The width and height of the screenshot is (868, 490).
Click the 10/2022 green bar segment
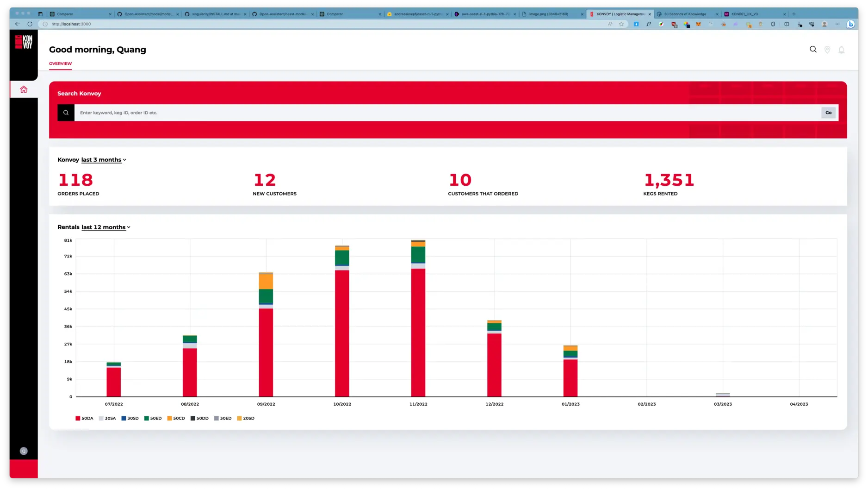pos(342,258)
